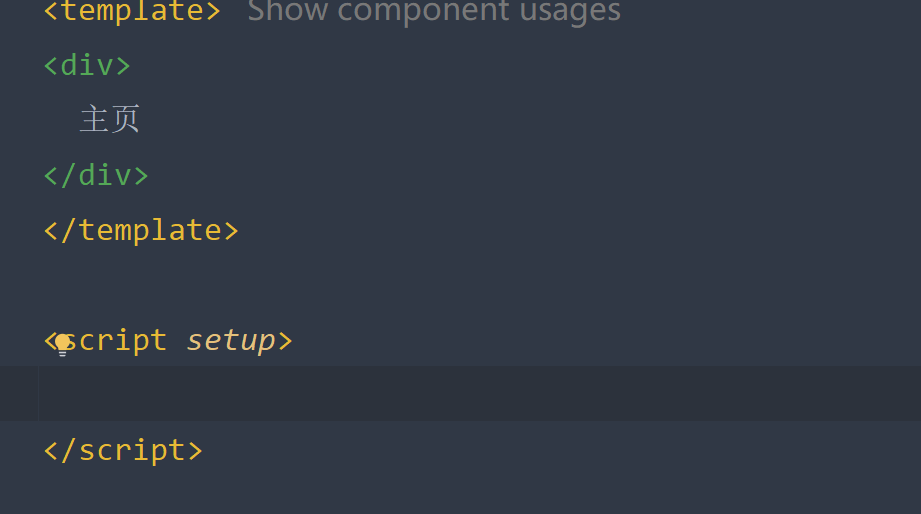Click the closing </script> tag
The image size is (921, 514).
123,451
